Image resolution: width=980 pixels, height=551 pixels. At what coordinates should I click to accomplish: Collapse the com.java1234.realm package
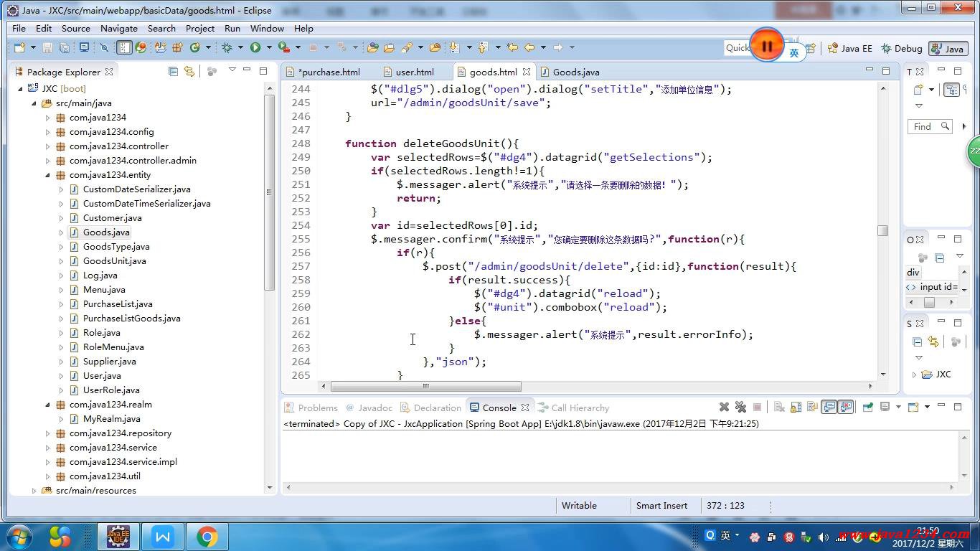point(47,404)
